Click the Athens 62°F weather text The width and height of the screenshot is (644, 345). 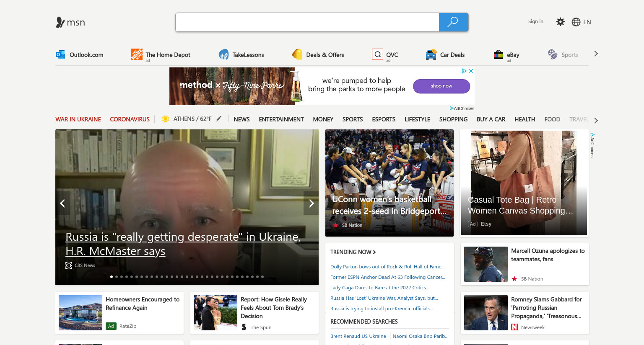point(192,119)
